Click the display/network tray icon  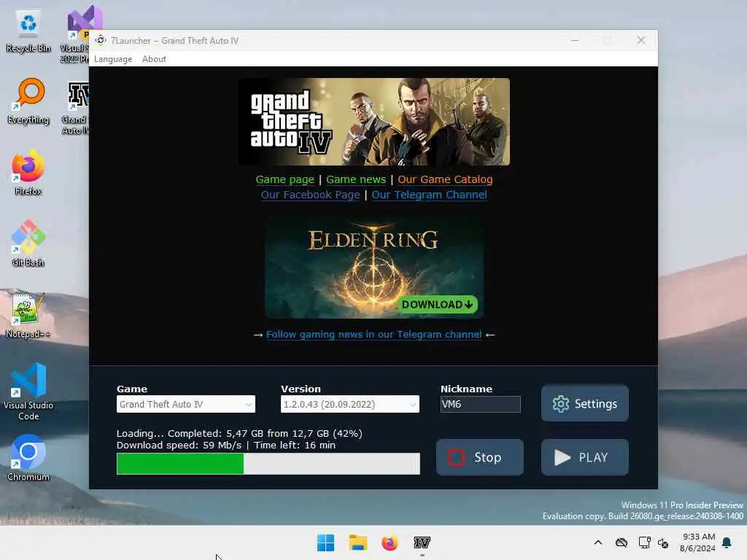tap(645, 542)
